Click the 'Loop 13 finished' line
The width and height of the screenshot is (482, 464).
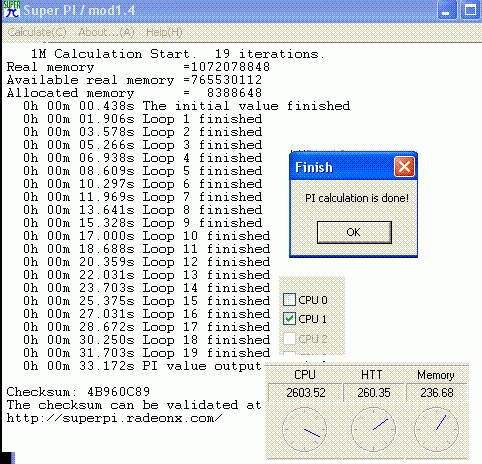pyautogui.click(x=146, y=275)
